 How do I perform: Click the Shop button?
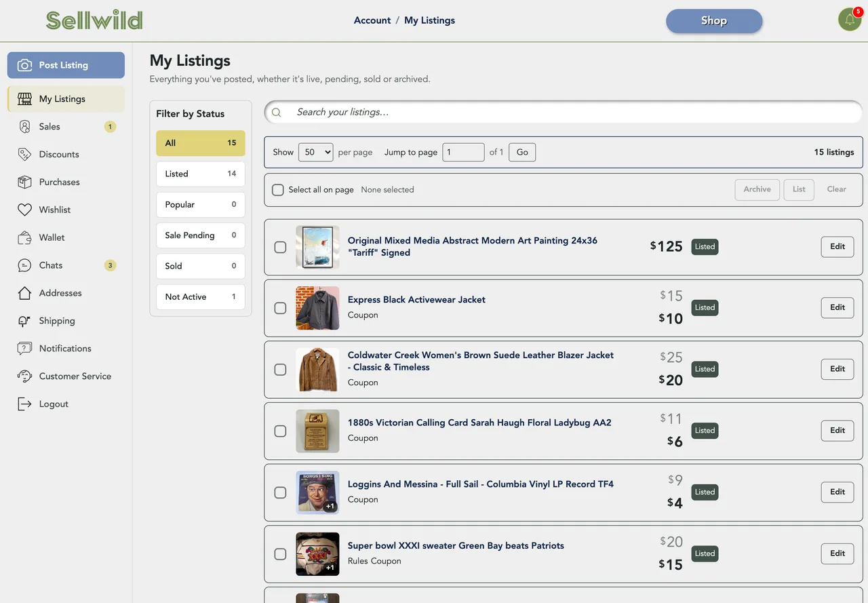[714, 21]
